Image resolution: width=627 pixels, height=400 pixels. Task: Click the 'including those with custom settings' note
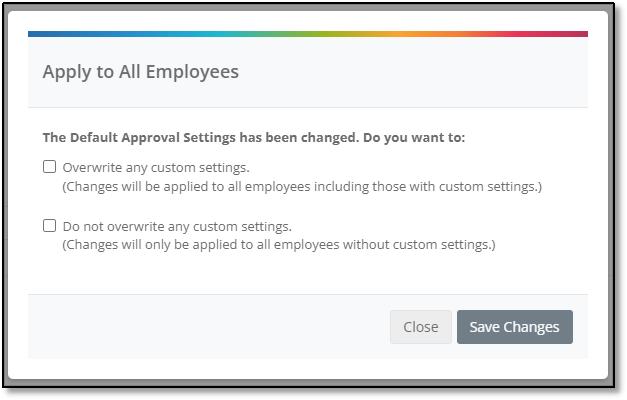click(302, 187)
